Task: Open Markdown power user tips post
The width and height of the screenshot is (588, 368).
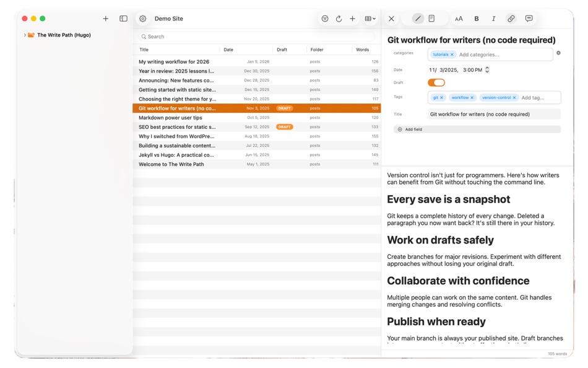Action: 256,118
